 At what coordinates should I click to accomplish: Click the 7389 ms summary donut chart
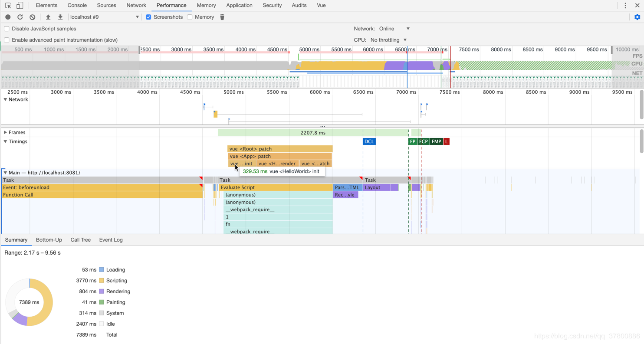pyautogui.click(x=29, y=302)
